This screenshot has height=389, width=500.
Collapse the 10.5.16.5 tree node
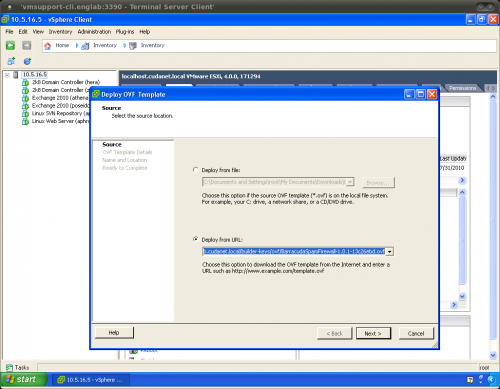point(7,75)
